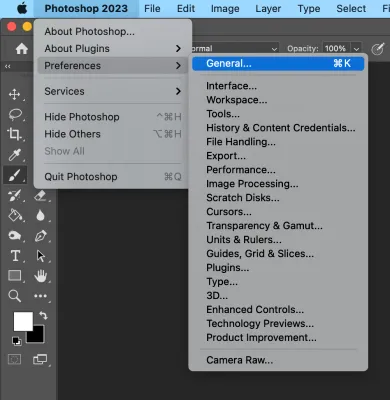
Task: Open Camera Raw... preferences
Action: coord(278,360)
